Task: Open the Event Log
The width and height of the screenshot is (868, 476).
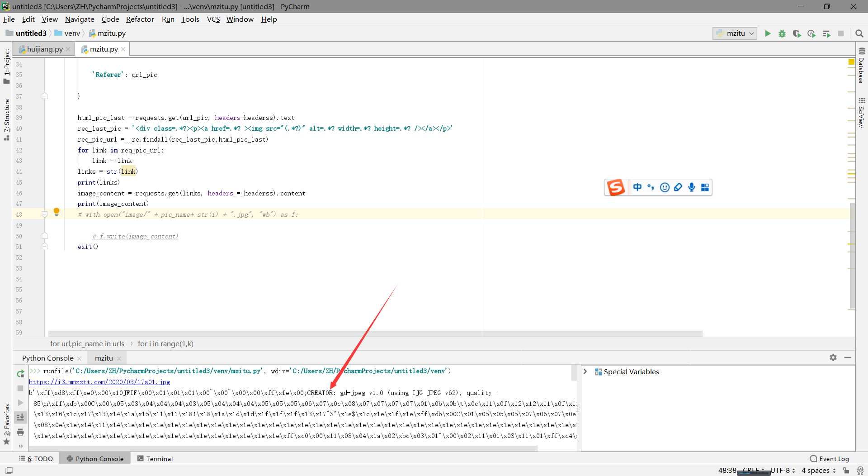Action: click(829, 458)
